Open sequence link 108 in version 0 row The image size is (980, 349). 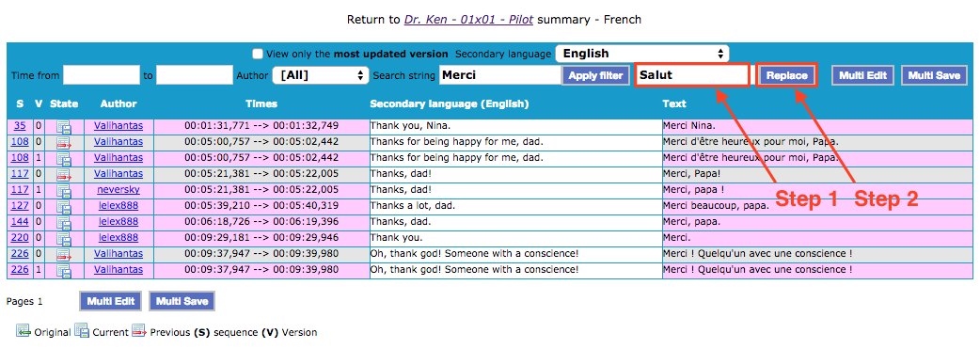pyautogui.click(x=20, y=142)
